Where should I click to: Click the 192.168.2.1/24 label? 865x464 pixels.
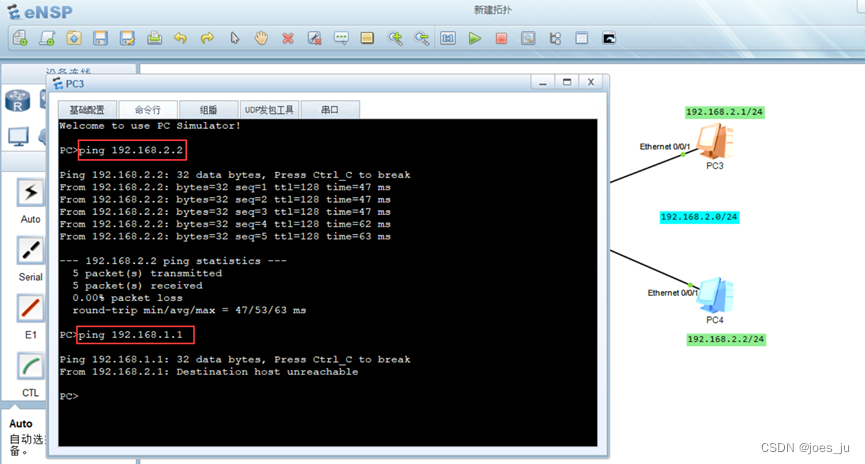click(724, 112)
